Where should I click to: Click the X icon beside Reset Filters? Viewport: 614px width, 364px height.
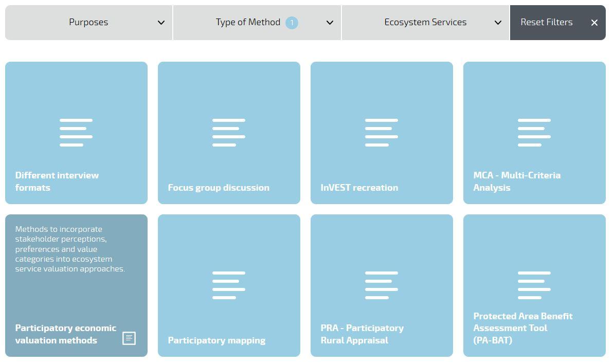click(x=594, y=23)
